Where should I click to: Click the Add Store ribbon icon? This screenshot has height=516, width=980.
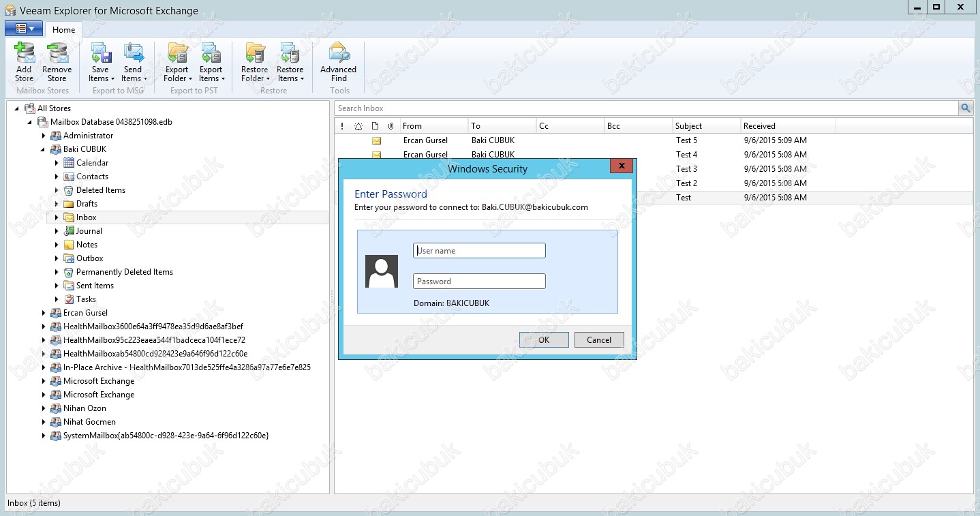pyautogui.click(x=24, y=62)
